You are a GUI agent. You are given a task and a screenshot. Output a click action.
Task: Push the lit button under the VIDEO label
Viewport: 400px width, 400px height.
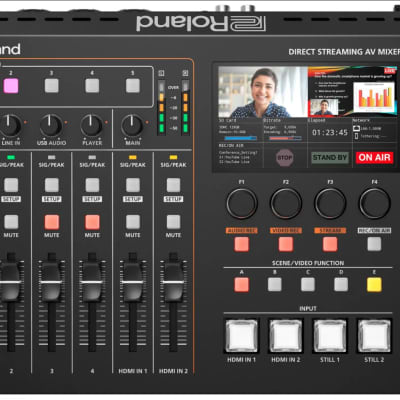[286, 244]
